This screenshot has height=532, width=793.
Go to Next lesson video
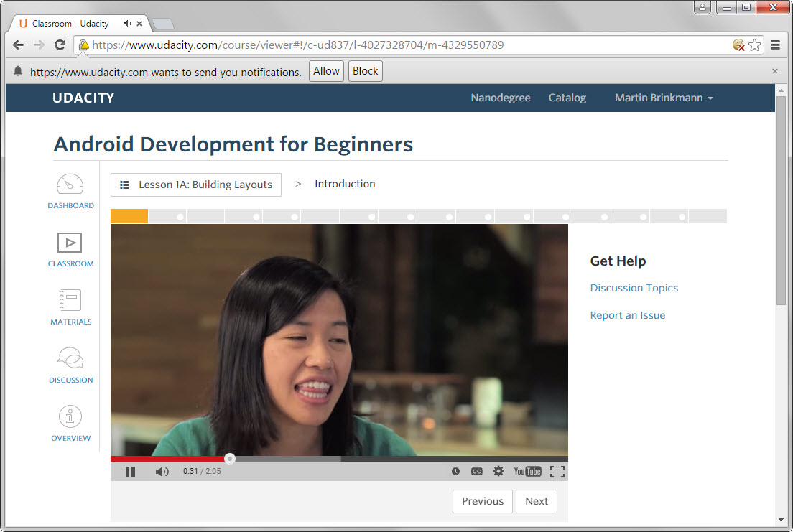[537, 501]
